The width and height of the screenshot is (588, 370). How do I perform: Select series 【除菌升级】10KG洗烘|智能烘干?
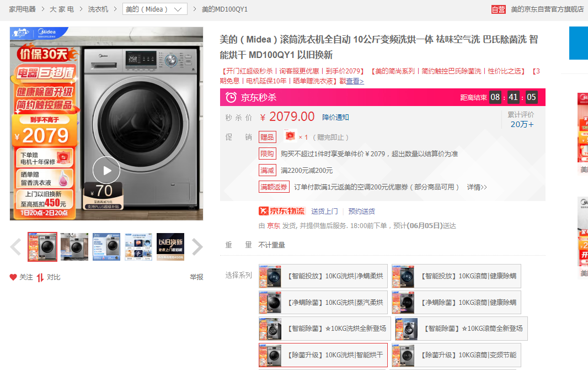point(323,355)
